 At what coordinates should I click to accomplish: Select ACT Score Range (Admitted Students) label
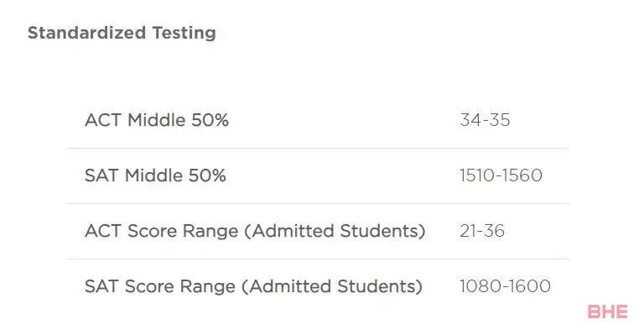(255, 231)
